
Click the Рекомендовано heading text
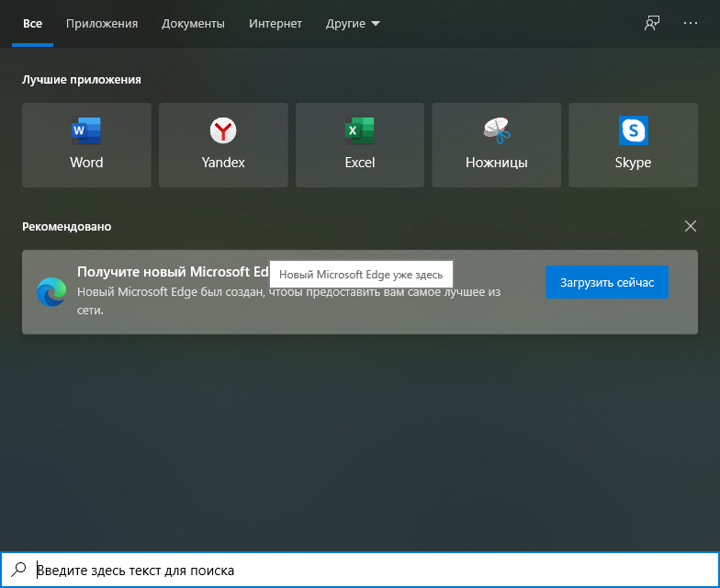66,226
